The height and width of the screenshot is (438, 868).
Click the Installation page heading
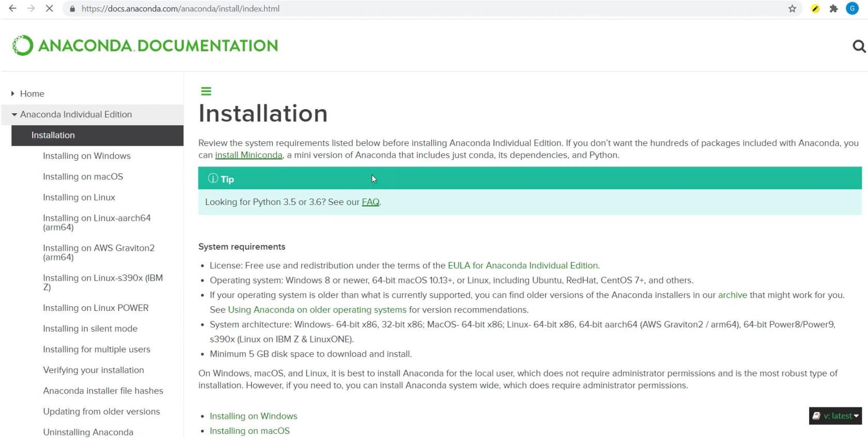(x=263, y=114)
